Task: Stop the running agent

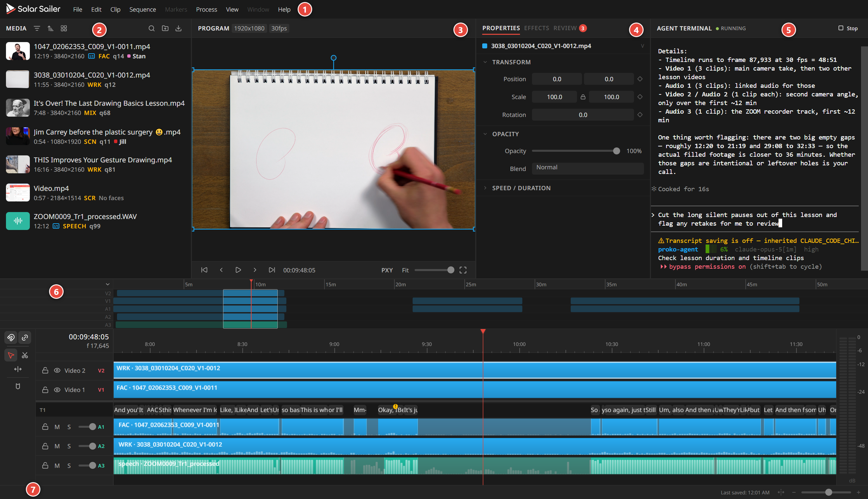Action: pyautogui.click(x=848, y=28)
